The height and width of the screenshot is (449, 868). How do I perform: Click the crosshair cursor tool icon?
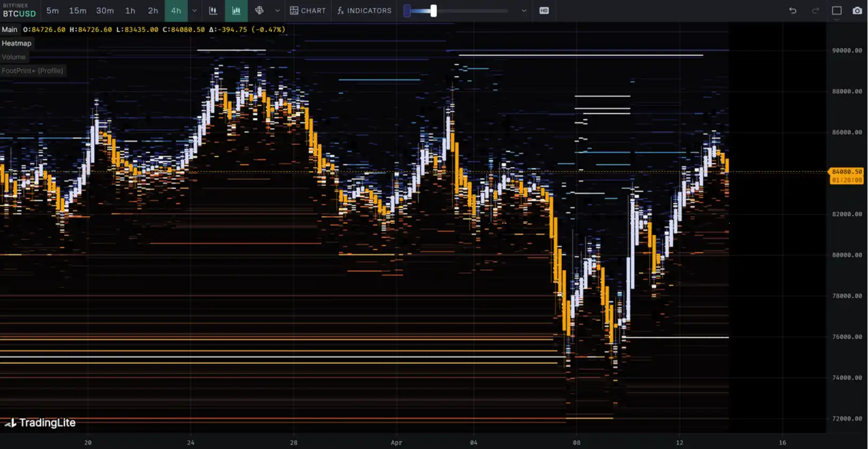259,11
